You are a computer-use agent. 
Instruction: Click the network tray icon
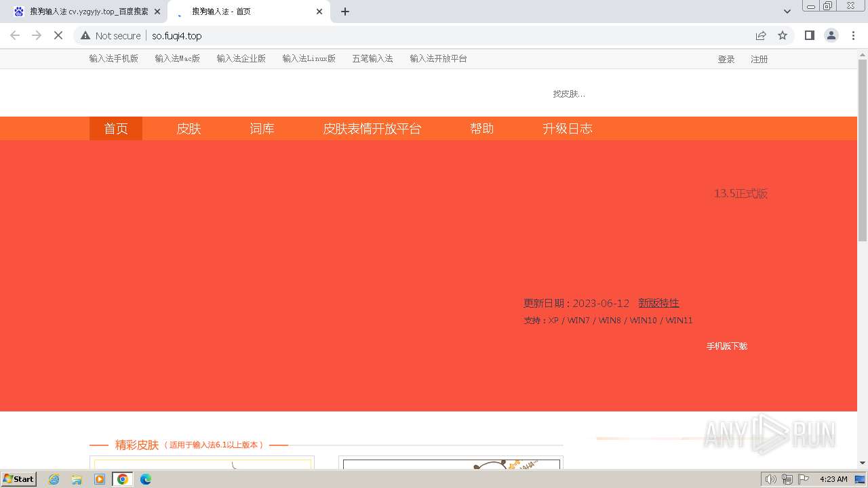(x=787, y=479)
